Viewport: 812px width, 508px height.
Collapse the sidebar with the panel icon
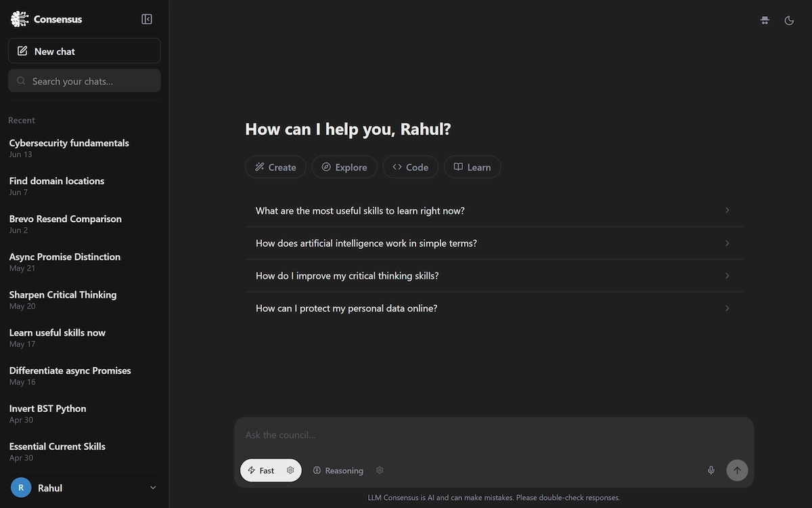pos(147,19)
